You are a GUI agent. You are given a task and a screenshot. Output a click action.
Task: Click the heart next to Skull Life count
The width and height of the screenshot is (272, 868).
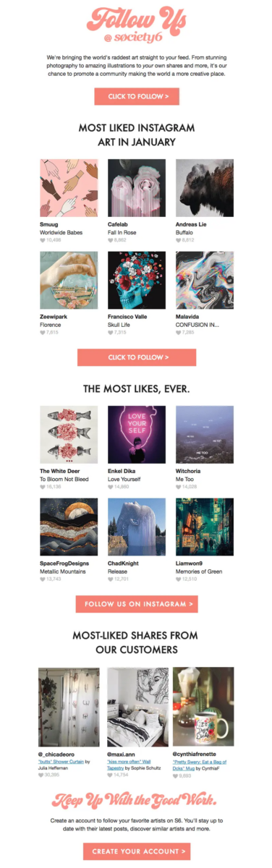pyautogui.click(x=111, y=333)
